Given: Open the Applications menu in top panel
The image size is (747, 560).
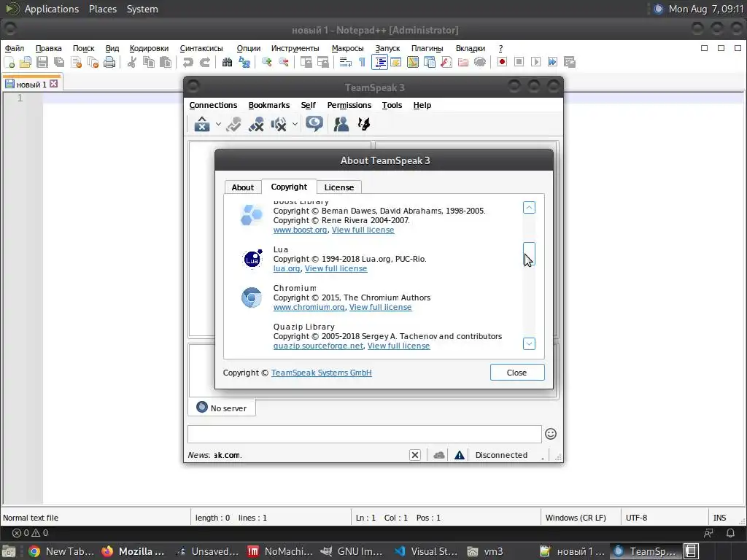Looking at the screenshot, I should point(52,9).
